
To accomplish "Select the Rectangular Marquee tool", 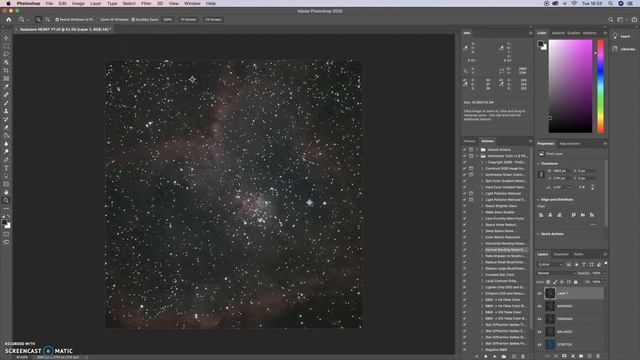I will 6,46.
